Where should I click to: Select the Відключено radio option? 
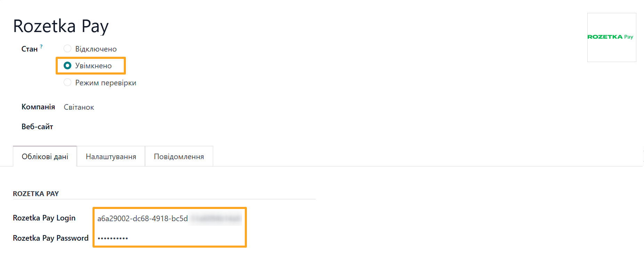tap(67, 48)
